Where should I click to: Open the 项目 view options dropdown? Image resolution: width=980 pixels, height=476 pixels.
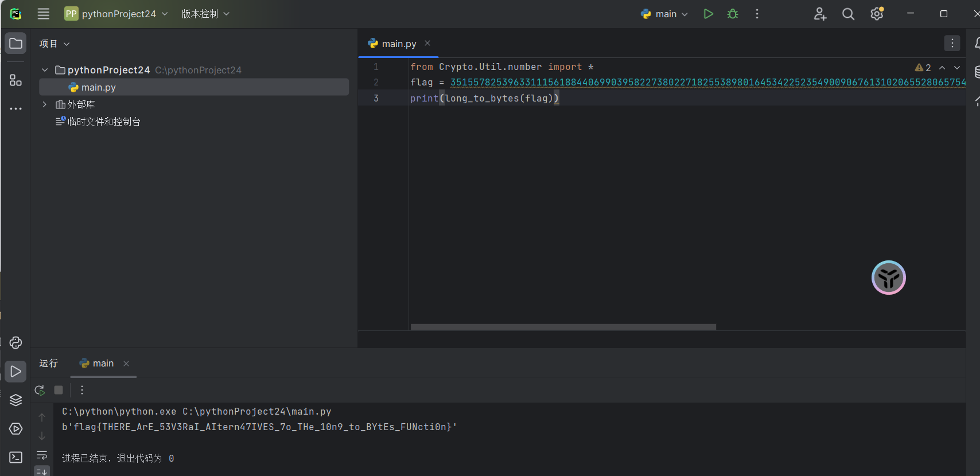point(55,44)
